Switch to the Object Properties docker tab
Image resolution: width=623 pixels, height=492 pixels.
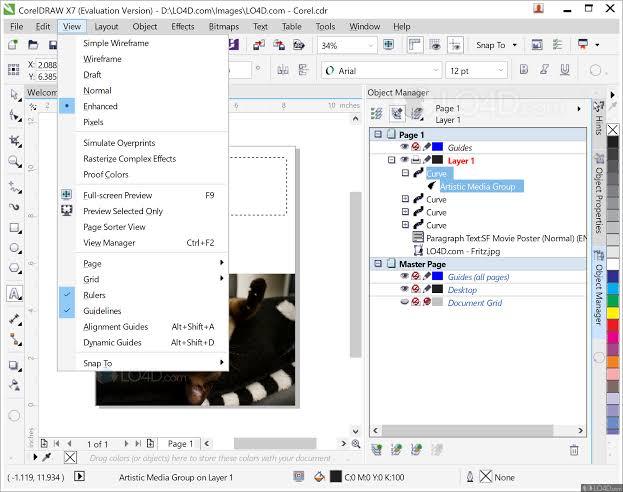(599, 194)
